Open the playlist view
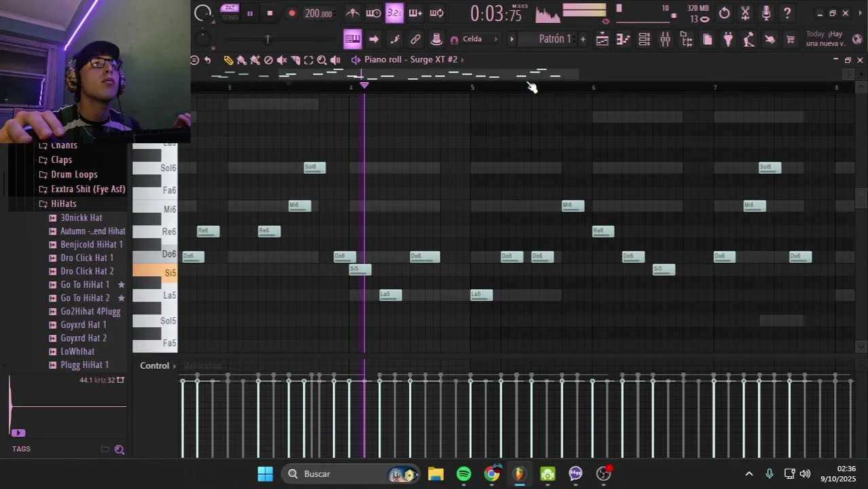This screenshot has width=868, height=489. click(x=602, y=39)
